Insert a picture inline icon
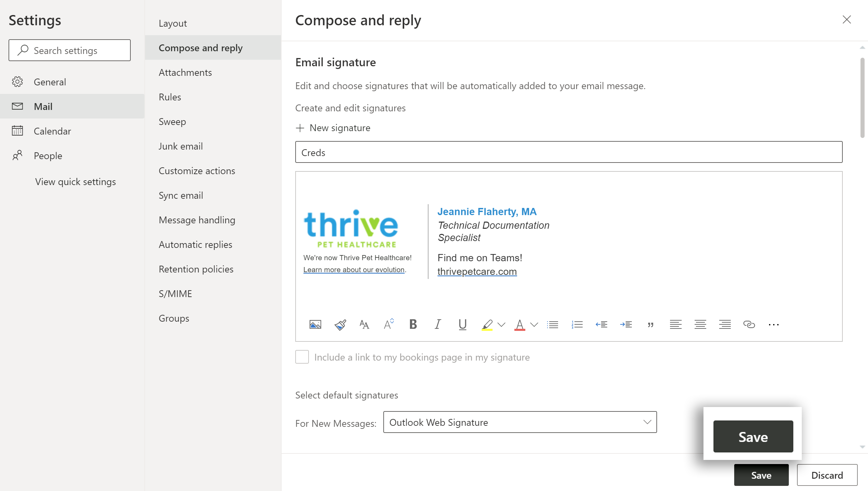The width and height of the screenshot is (868, 491). (315, 324)
